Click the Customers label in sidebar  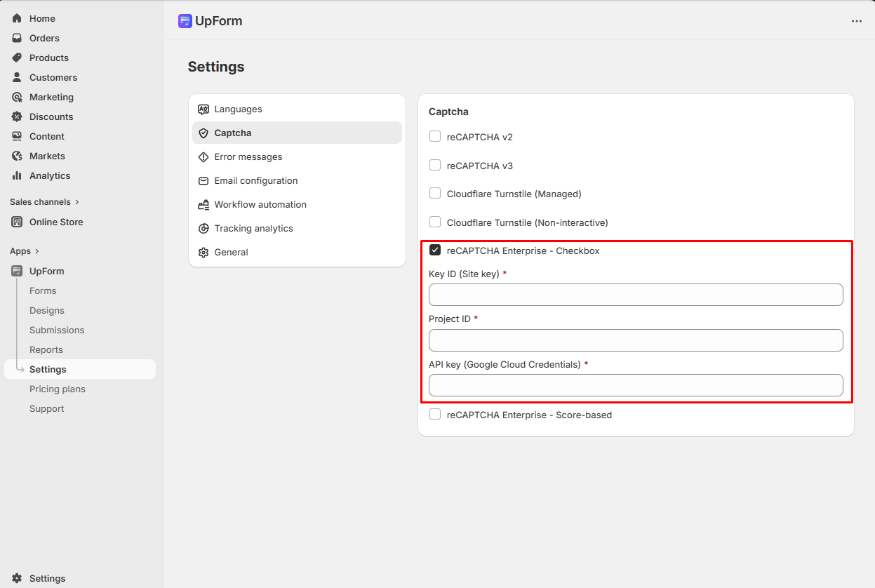coord(53,77)
